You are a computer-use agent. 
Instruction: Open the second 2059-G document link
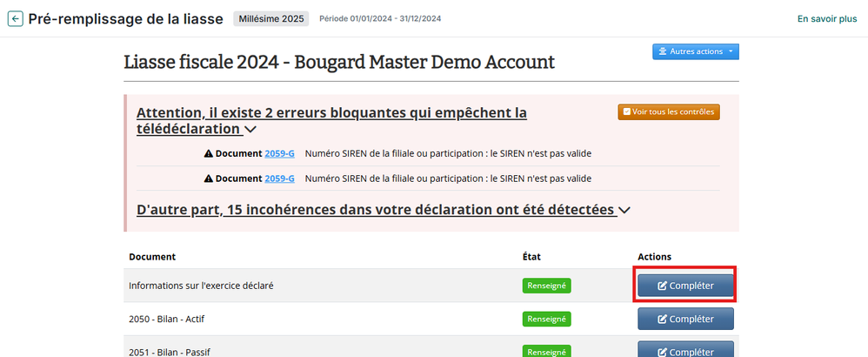[279, 178]
